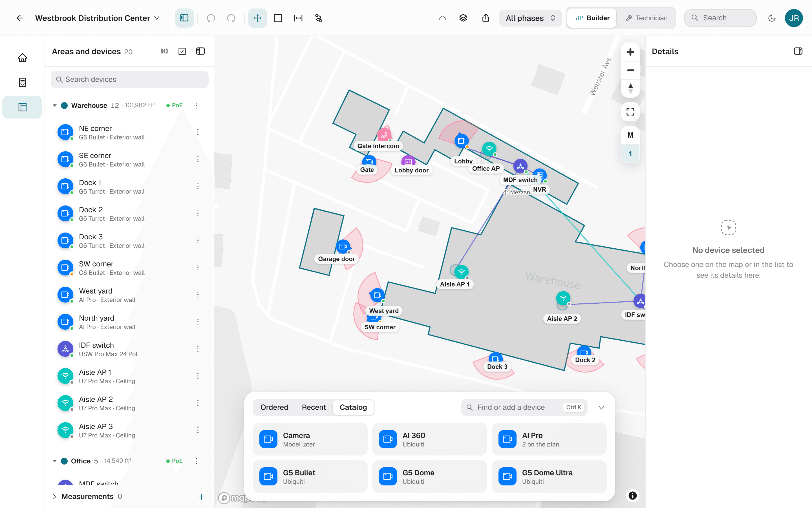Zoom in on the map

click(x=630, y=52)
